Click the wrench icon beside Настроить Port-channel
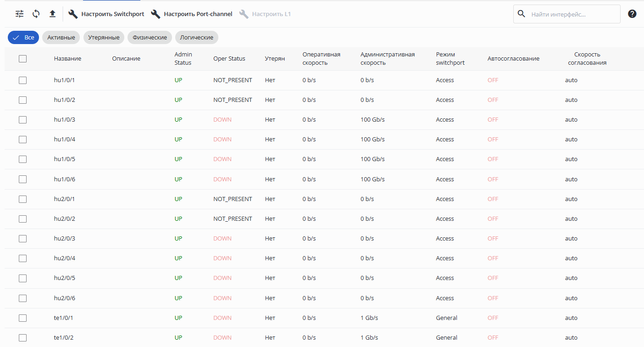644x347 pixels. pos(155,14)
